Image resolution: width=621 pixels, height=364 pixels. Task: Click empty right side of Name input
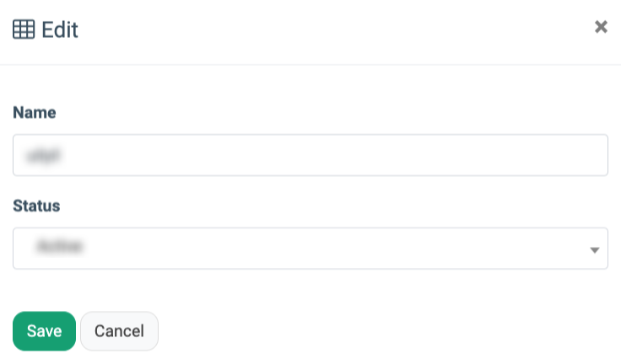506,155
